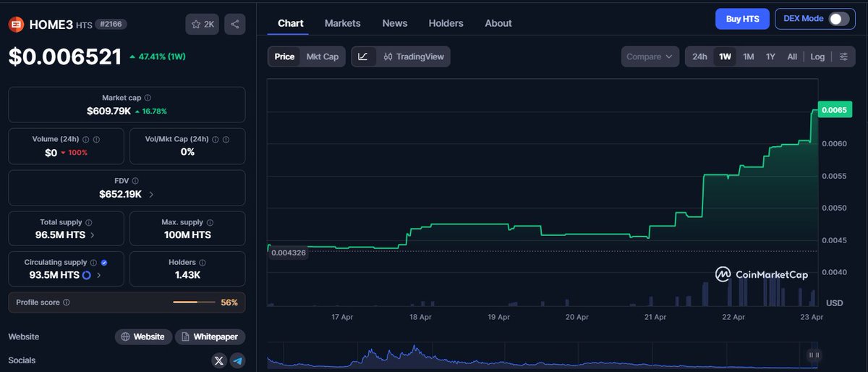868x372 pixels.
Task: Select the All time range
Action: (x=792, y=56)
